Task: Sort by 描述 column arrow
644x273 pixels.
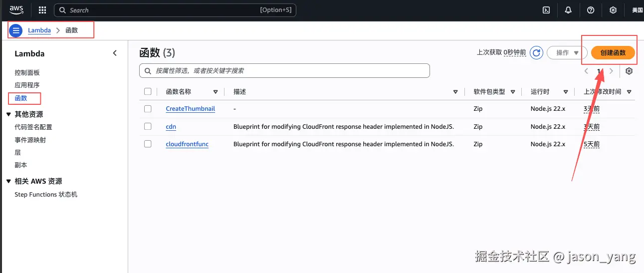Action: point(455,92)
